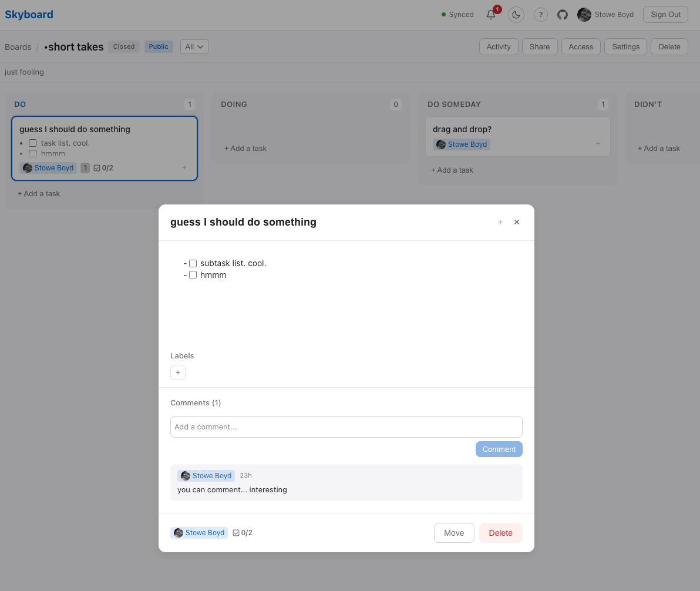700x591 pixels.
Task: Open help question mark icon
Action: (541, 15)
